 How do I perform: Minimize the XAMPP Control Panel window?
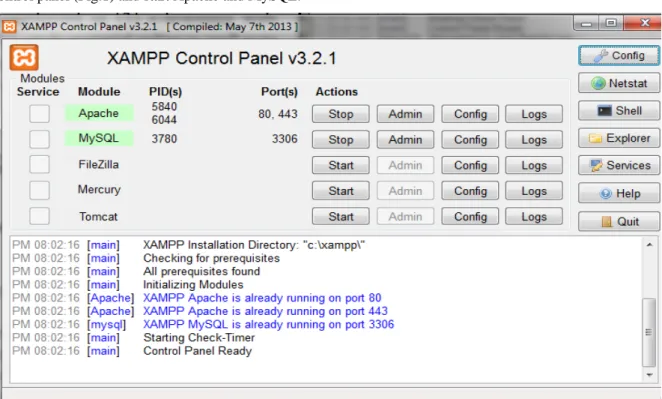coord(586,23)
